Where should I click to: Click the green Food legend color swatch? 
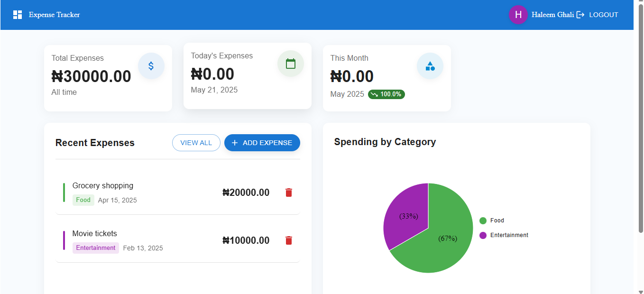click(482, 220)
